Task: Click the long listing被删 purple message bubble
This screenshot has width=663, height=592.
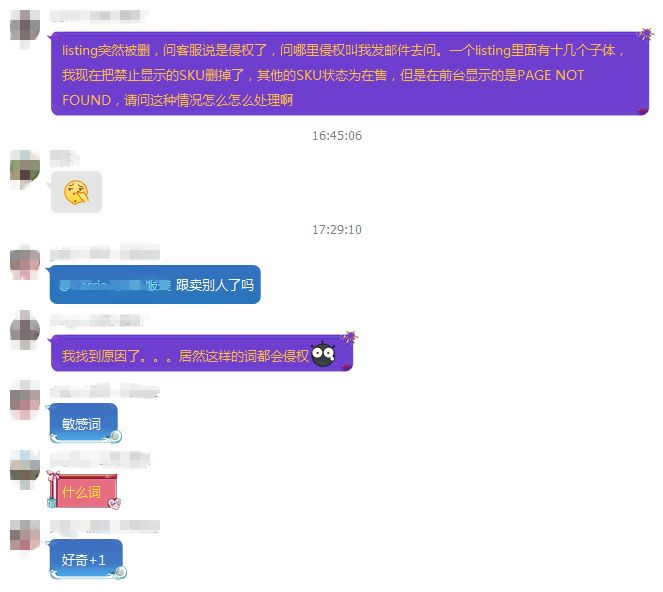Action: 350,74
